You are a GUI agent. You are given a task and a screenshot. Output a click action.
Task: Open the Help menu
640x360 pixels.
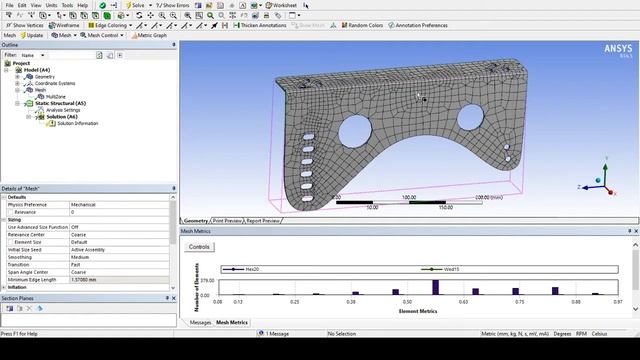click(x=82, y=5)
